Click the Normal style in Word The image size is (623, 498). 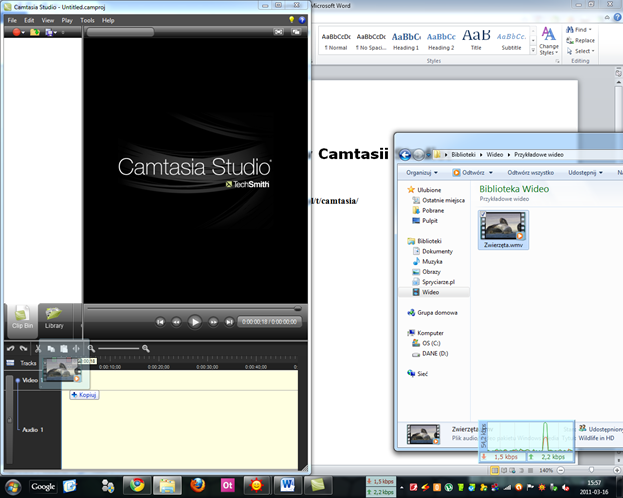coord(336,42)
